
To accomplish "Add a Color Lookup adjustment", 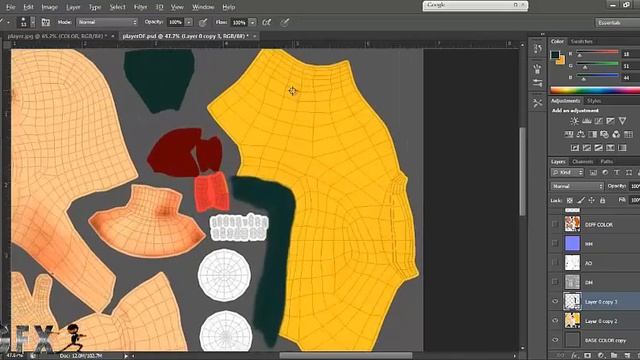I will click(628, 134).
